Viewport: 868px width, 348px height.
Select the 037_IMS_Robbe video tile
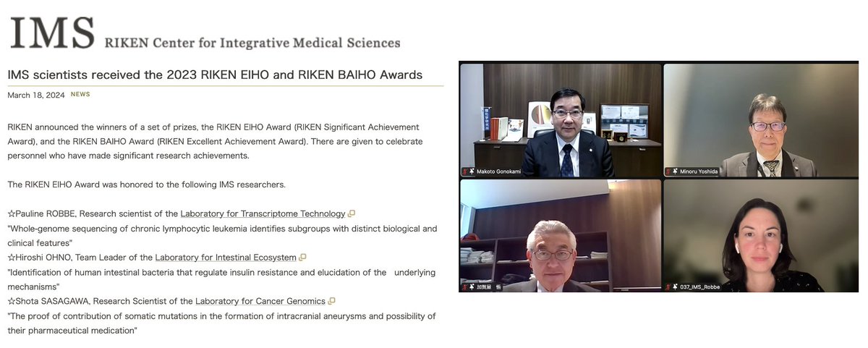[x=761, y=236]
